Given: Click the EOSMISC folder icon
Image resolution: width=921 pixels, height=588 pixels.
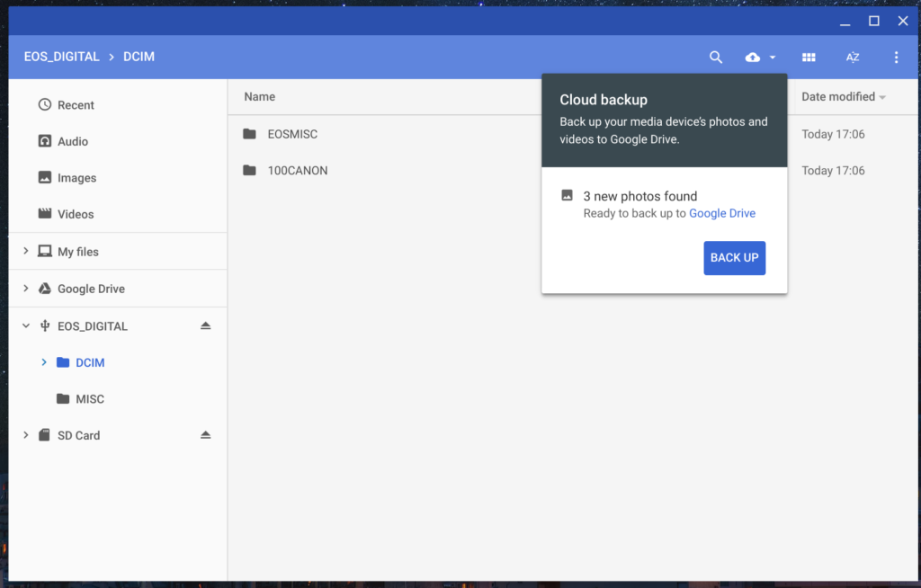Looking at the screenshot, I should point(250,134).
